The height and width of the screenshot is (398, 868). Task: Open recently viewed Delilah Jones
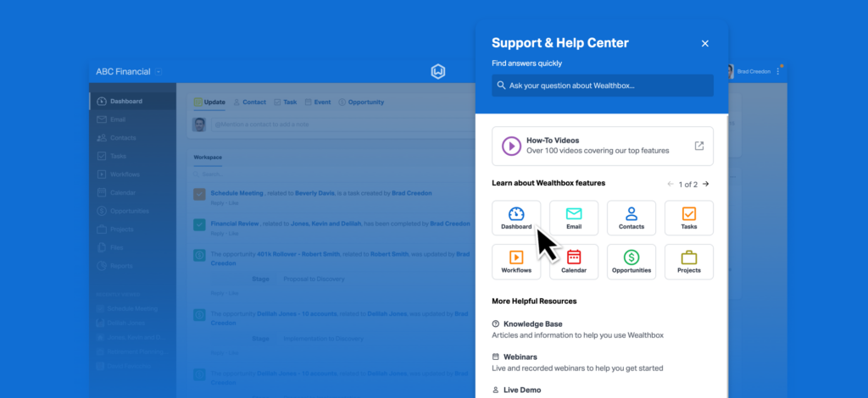(127, 323)
